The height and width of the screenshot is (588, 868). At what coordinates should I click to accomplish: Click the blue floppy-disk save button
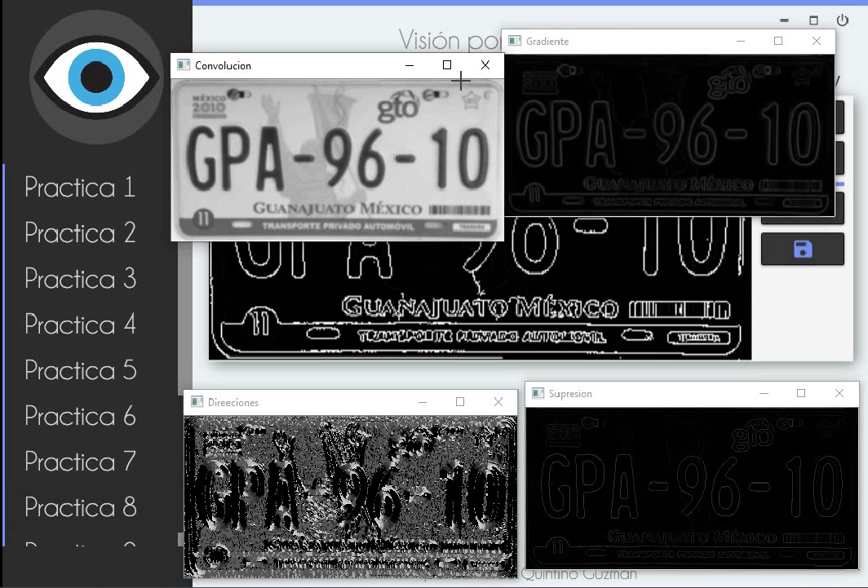pyautogui.click(x=802, y=249)
